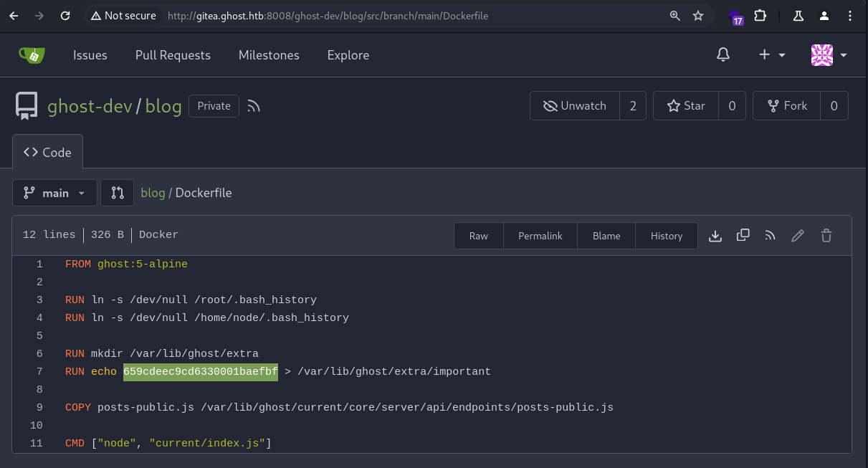Screen dimensions: 868x468
Task: Select line number 7
Action: click(x=39, y=371)
